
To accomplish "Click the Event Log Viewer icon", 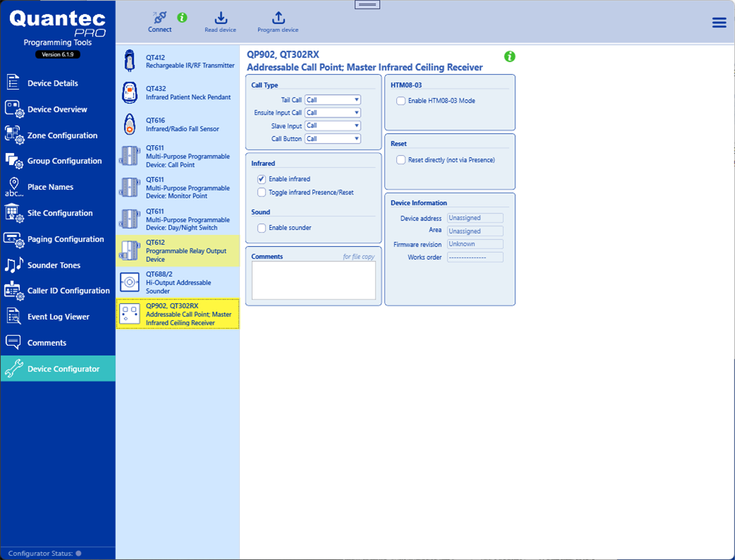I will 14,317.
